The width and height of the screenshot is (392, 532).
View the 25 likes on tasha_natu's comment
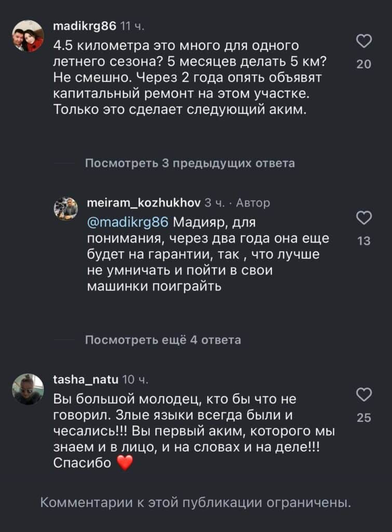coord(364,417)
